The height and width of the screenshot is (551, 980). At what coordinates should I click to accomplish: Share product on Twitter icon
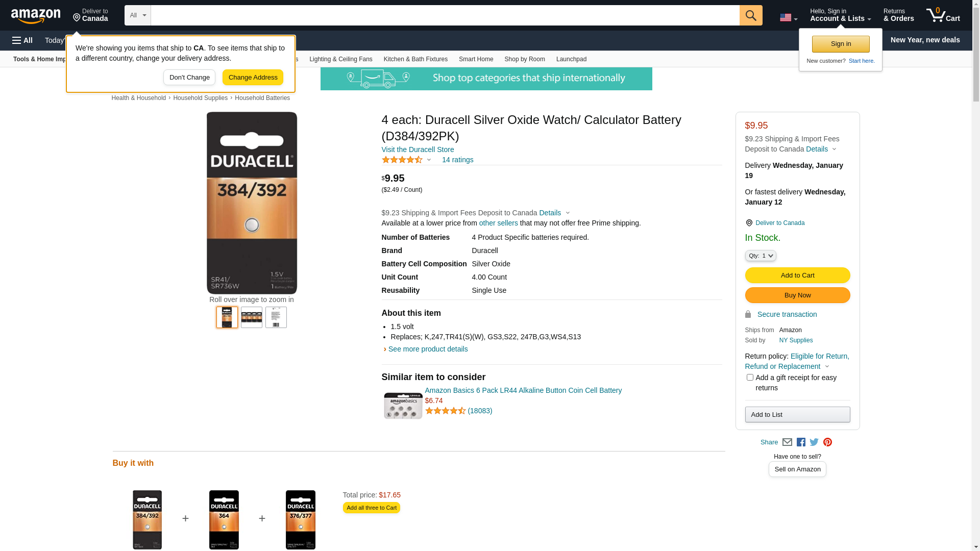(814, 442)
